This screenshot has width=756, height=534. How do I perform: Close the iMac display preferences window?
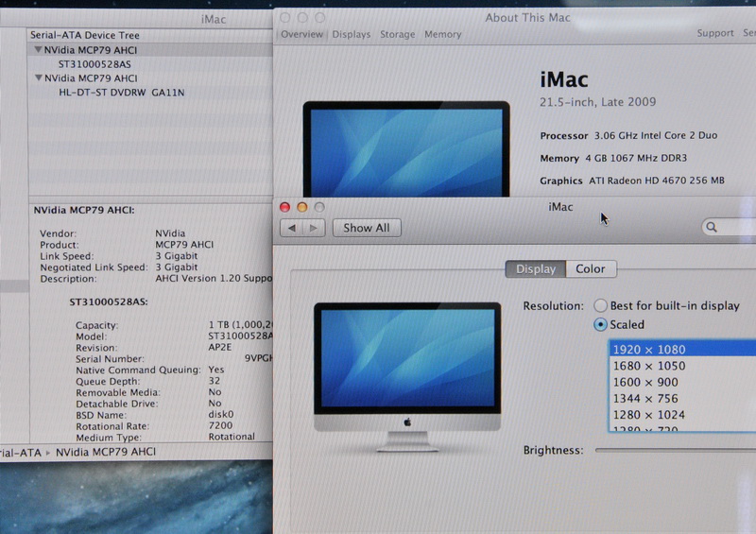pos(285,207)
